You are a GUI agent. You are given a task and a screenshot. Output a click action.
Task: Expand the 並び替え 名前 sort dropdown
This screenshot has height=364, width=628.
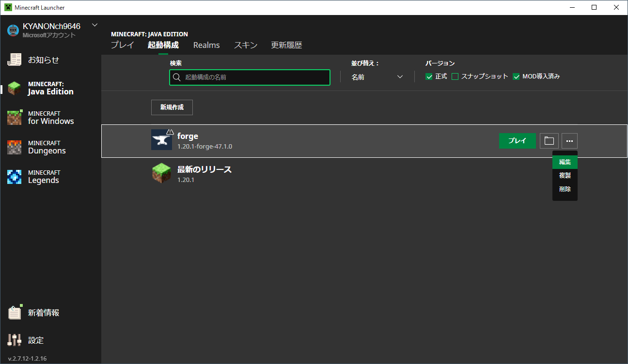[377, 77]
